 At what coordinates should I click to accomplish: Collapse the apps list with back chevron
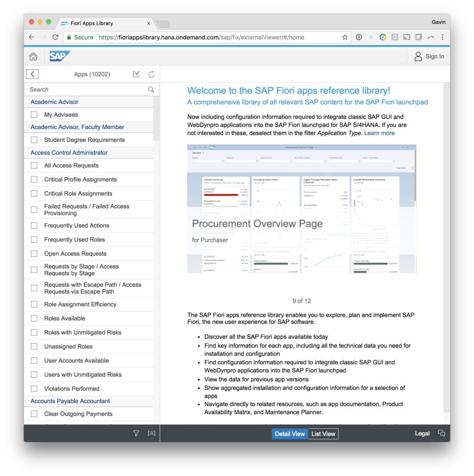(33, 74)
